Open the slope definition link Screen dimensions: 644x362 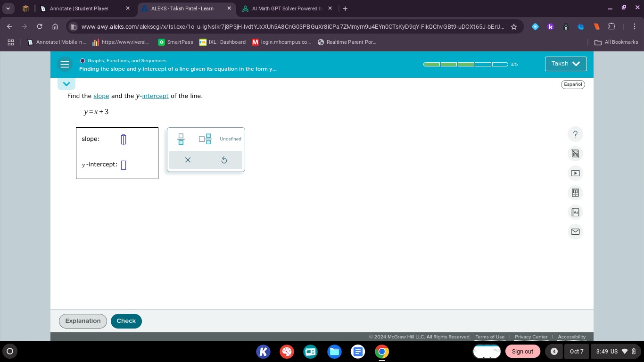tap(101, 96)
